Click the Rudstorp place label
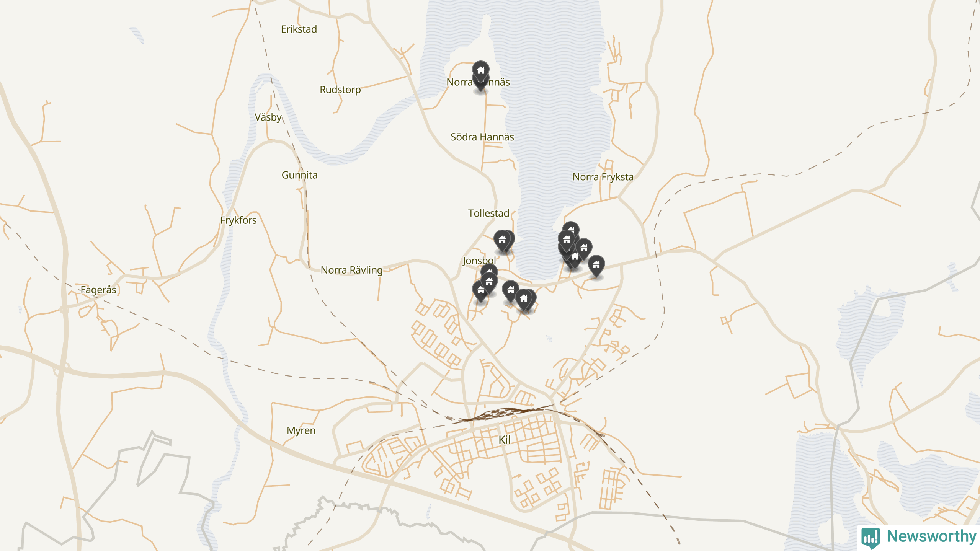The height and width of the screenshot is (551, 980). (x=340, y=90)
